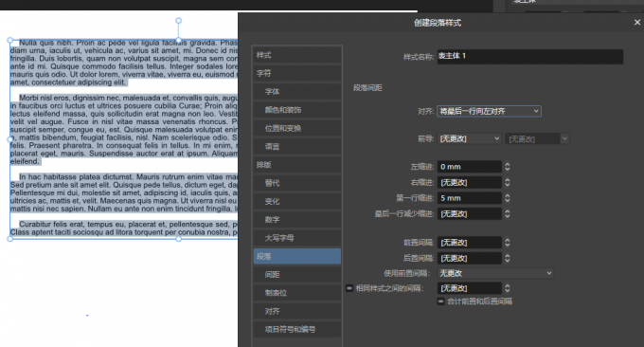This screenshot has width=644, height=347.
Task: Open the disabled second 前导 dropdown
Action: tap(537, 139)
